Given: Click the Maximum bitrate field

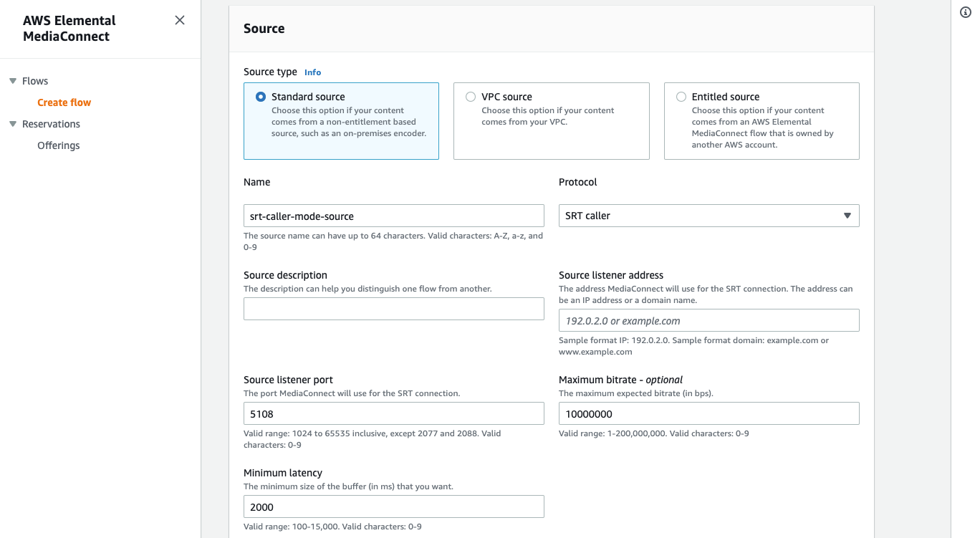Looking at the screenshot, I should 709,413.
